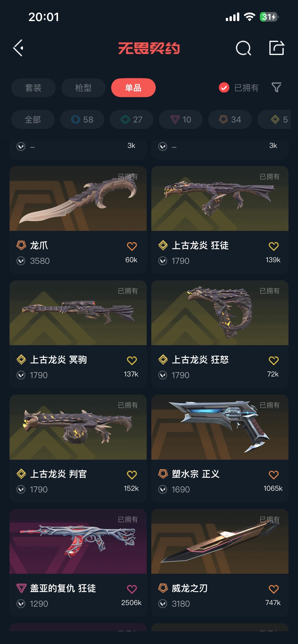Like 塑水宗 正义 via heart icon
This screenshot has width=298, height=644.
coord(273,475)
